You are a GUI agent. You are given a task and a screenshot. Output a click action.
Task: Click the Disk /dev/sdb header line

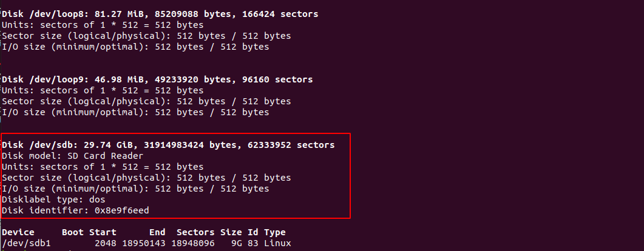pos(168,145)
